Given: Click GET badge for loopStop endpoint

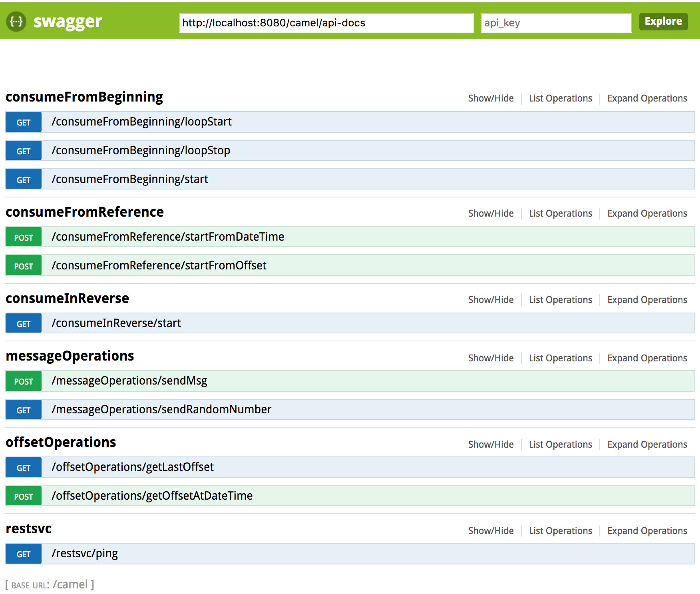Looking at the screenshot, I should point(24,151).
